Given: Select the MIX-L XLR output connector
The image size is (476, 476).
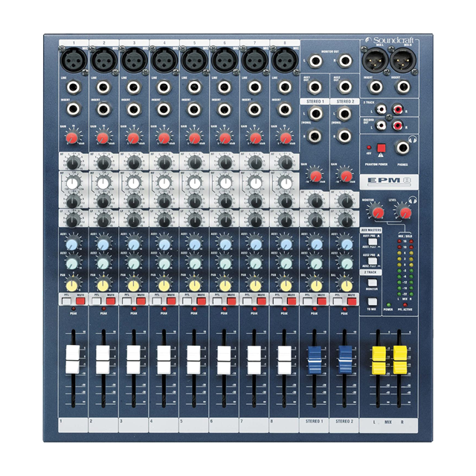Looking at the screenshot, I should point(375,59).
